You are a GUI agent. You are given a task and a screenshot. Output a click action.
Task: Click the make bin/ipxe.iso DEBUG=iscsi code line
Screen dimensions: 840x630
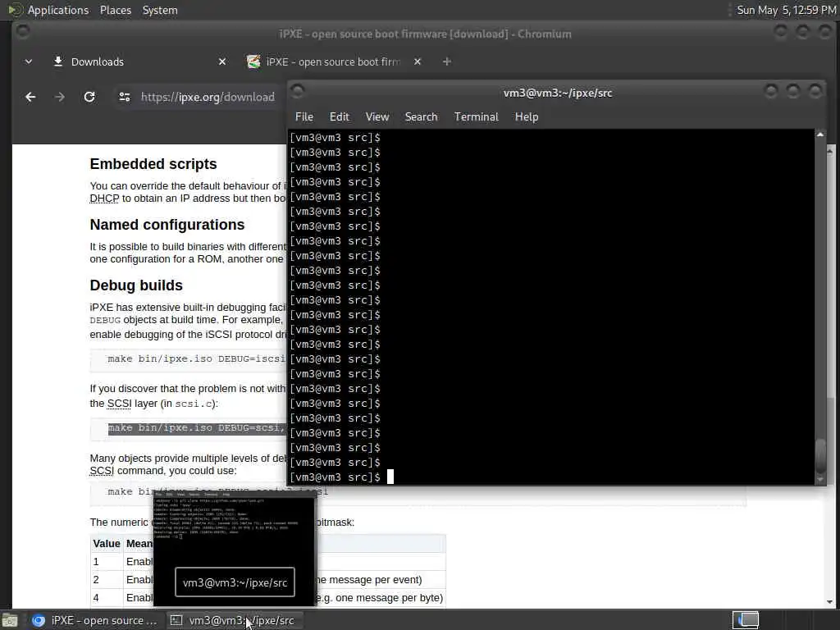[197, 359]
